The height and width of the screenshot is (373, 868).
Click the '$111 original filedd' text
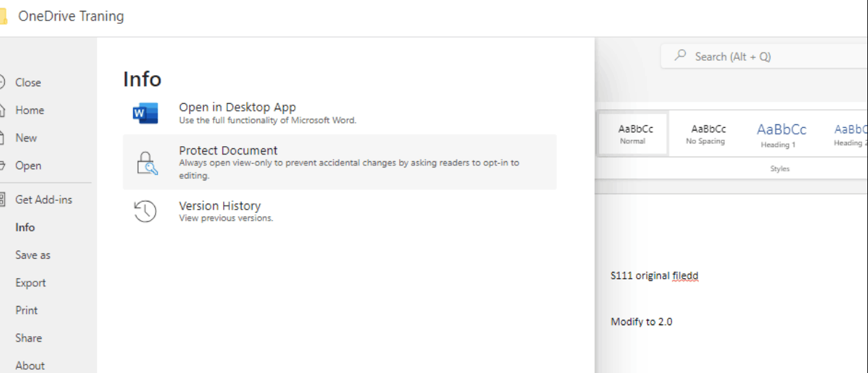click(x=654, y=276)
